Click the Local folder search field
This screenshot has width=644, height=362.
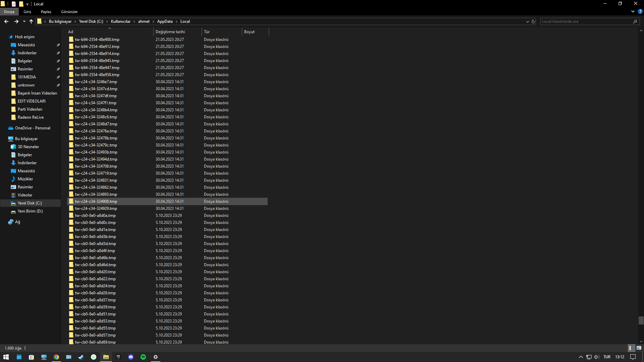[x=585, y=21]
